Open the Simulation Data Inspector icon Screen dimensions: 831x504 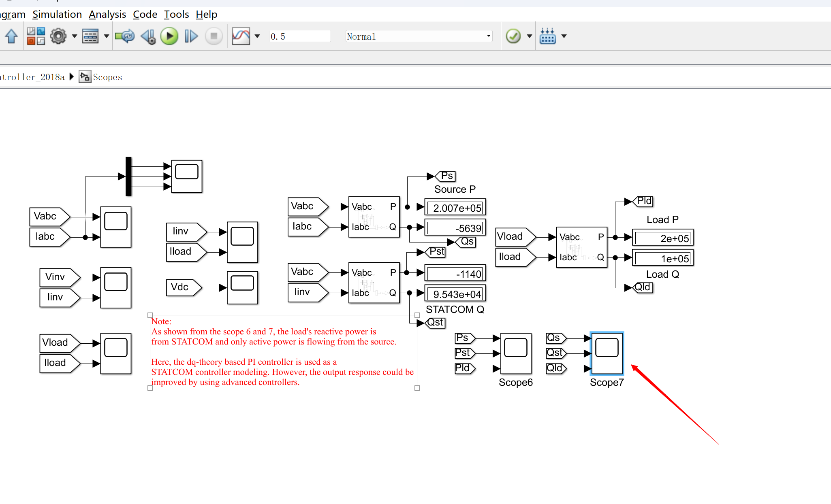[x=241, y=36]
